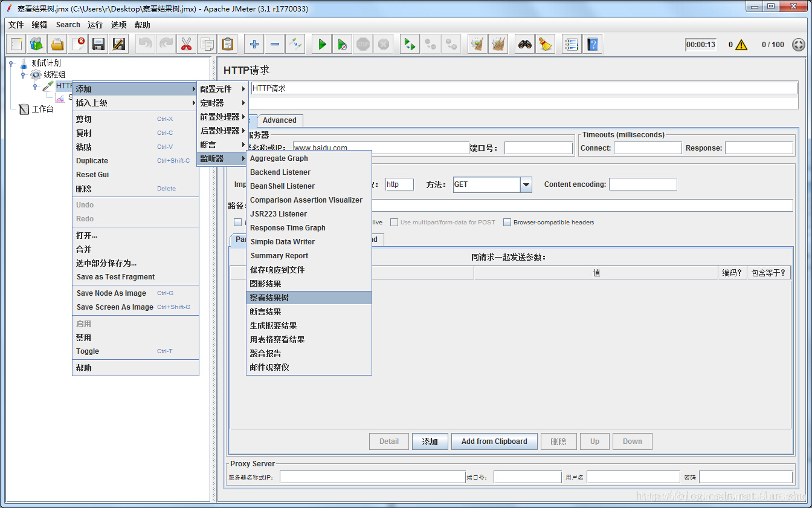Select 察看结果树 listener
812x508 pixels.
point(309,298)
